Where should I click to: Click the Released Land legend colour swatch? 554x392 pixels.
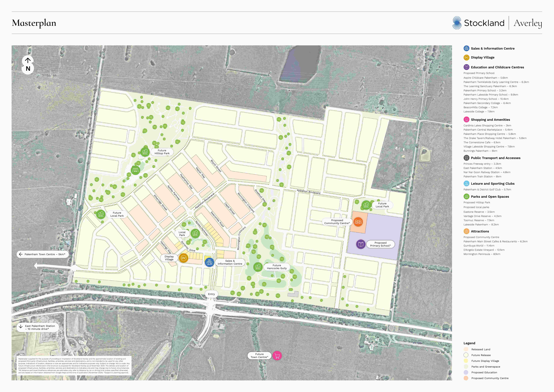pyautogui.click(x=466, y=349)
